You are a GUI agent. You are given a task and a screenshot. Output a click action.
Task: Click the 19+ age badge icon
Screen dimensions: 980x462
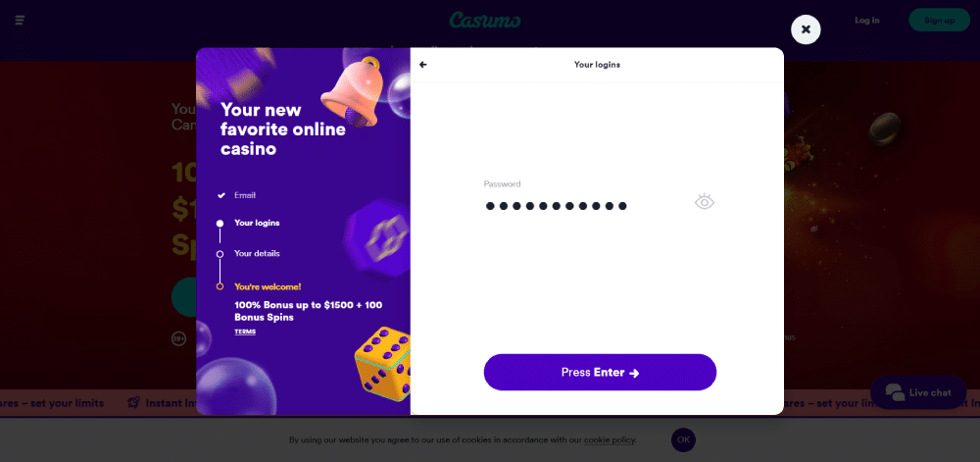coord(179,338)
